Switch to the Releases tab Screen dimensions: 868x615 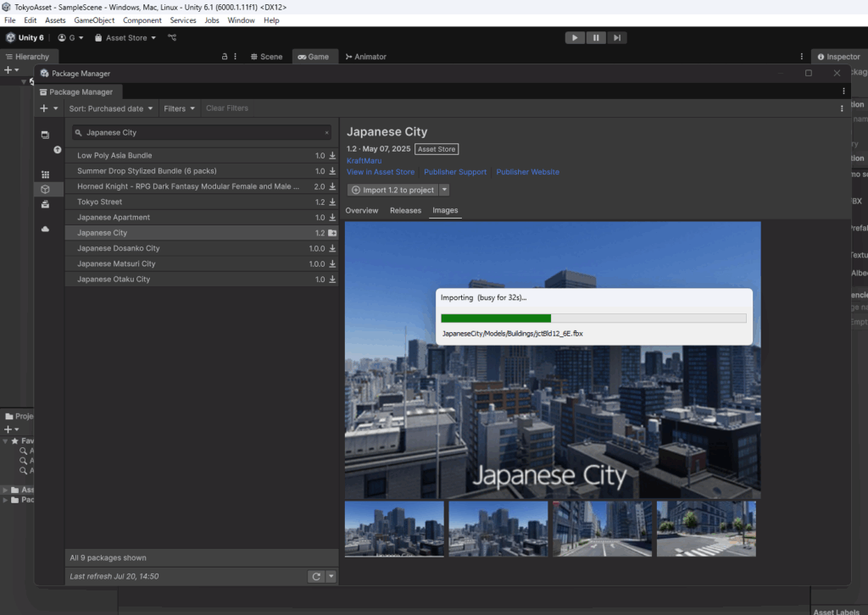click(406, 211)
